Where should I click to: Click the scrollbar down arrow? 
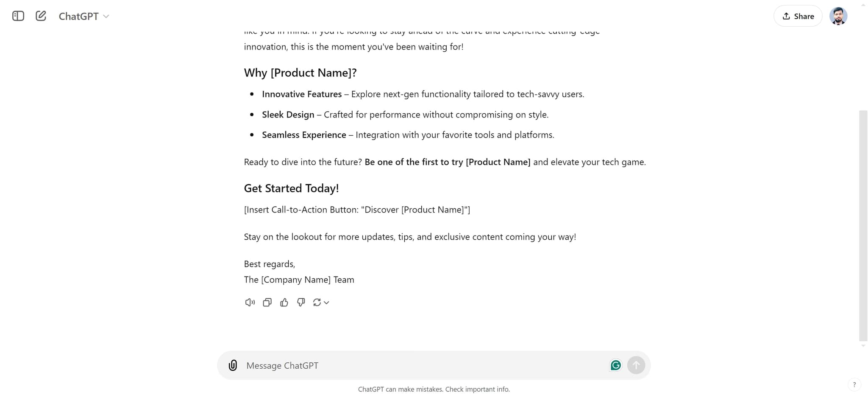coord(863,346)
